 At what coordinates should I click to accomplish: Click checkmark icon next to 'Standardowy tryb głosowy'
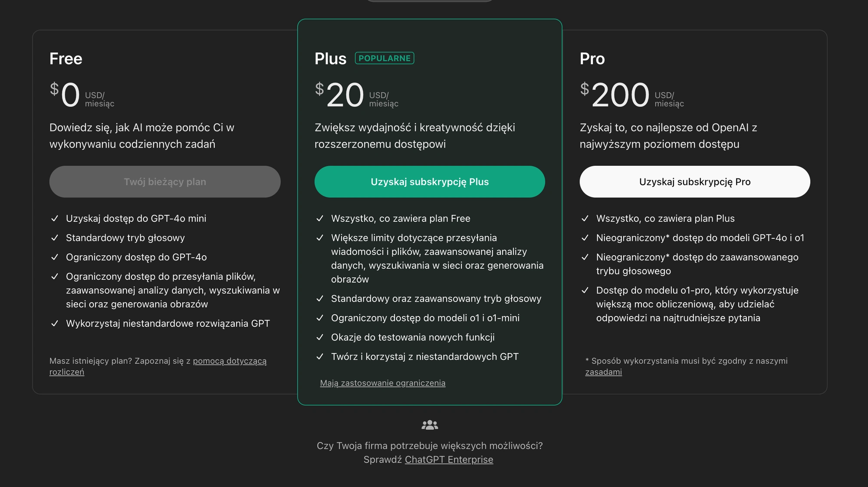[55, 238]
